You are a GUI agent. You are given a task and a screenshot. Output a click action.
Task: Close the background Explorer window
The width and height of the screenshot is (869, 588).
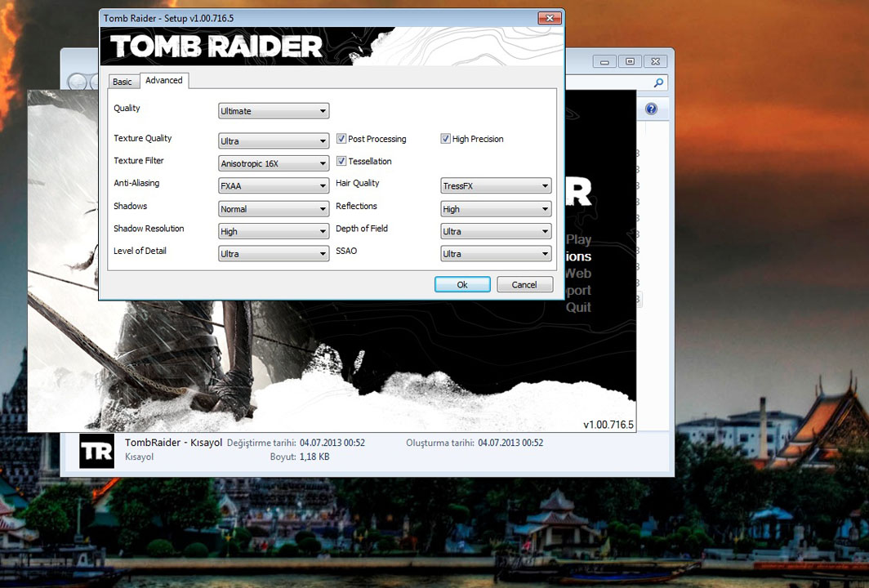click(656, 61)
